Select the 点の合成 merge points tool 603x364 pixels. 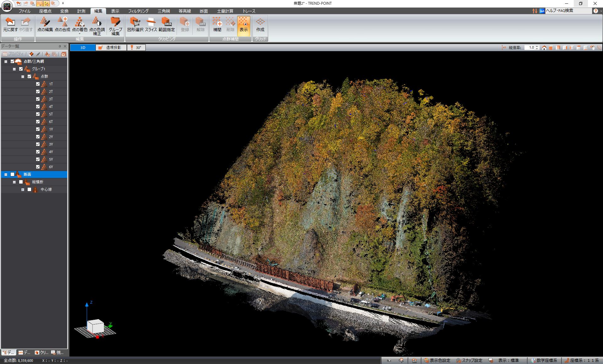62,24
